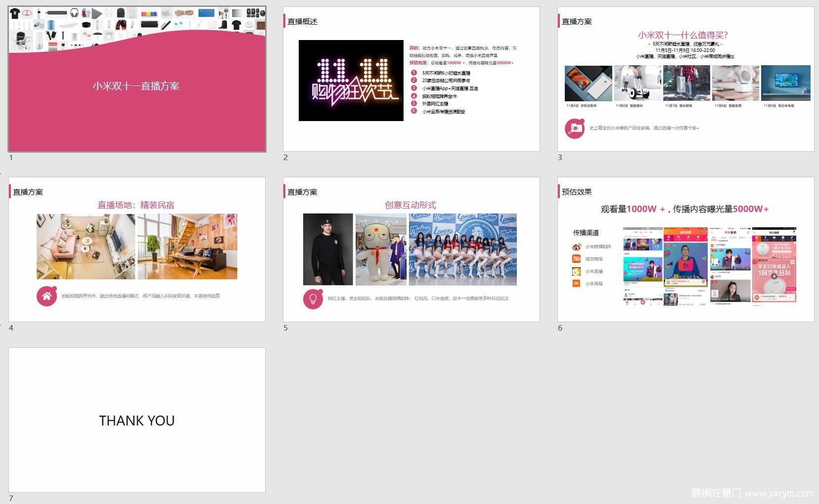Click the text 5天不间断6小时超长直播
Screen dimensions: 819x504
[x=446, y=73]
